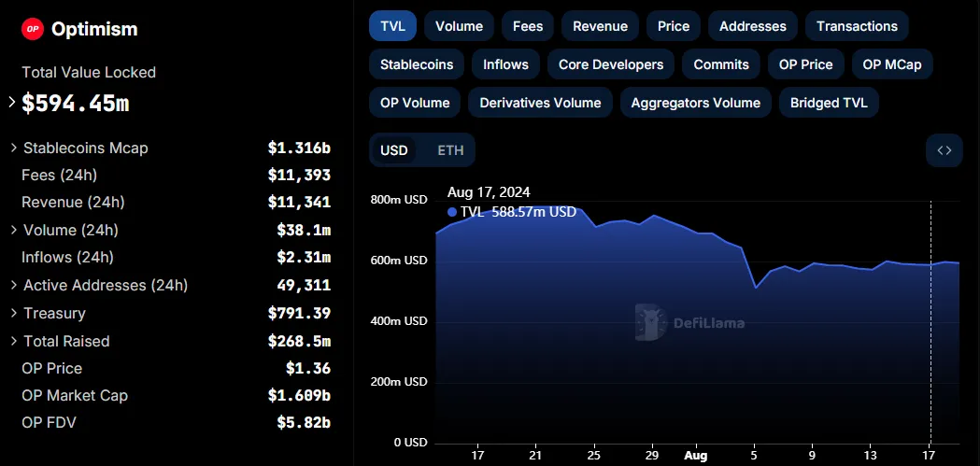The height and width of the screenshot is (466, 980).
Task: Click the blue TVL legend dot
Action: click(452, 212)
